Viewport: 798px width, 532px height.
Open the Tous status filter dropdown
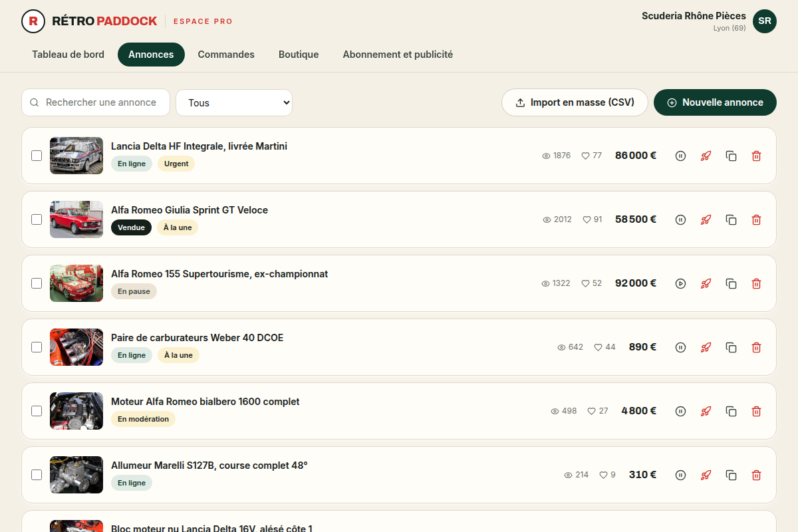point(234,102)
